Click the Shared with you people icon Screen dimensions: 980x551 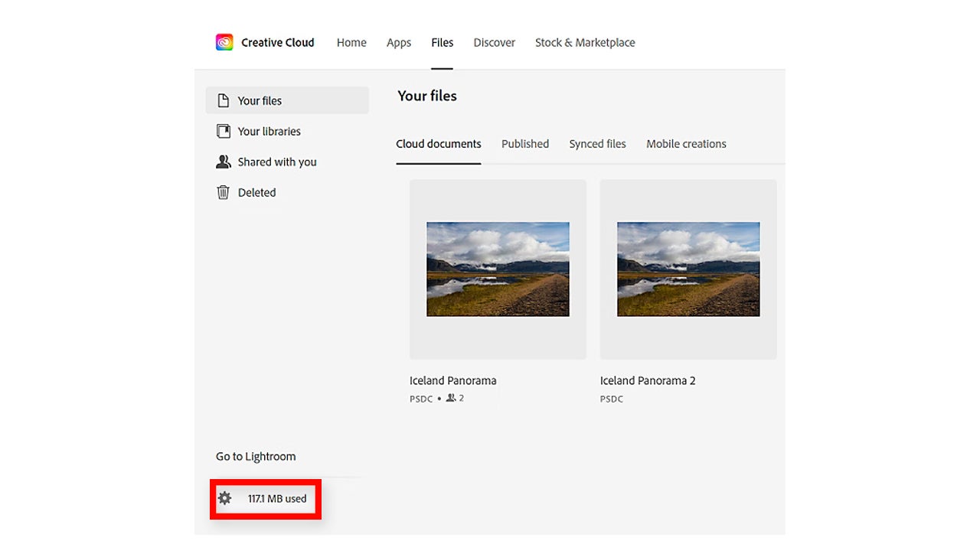[x=224, y=162]
